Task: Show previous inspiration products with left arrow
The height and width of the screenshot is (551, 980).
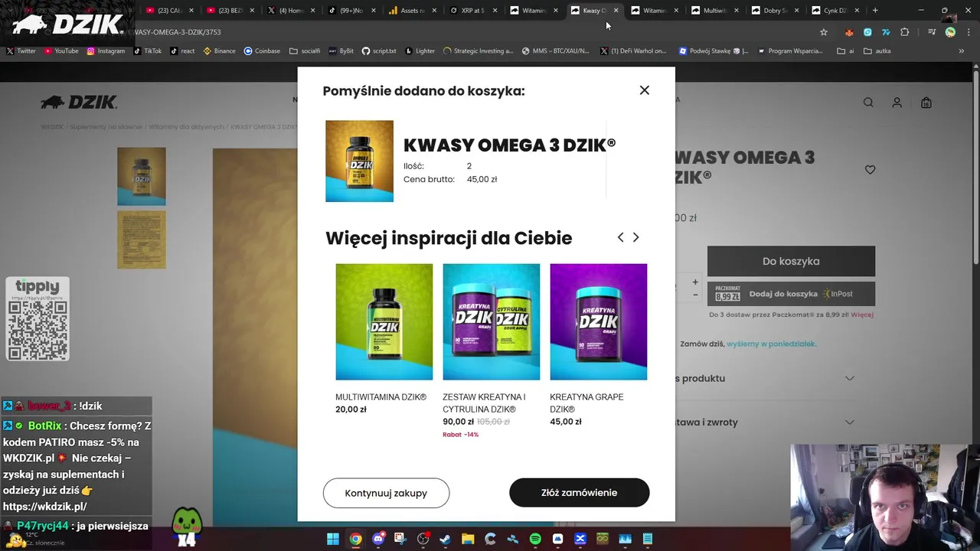Action: [620, 238]
